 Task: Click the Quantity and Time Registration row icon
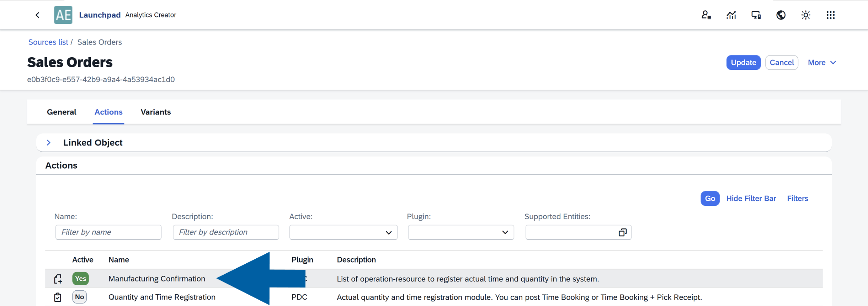coord(58,297)
